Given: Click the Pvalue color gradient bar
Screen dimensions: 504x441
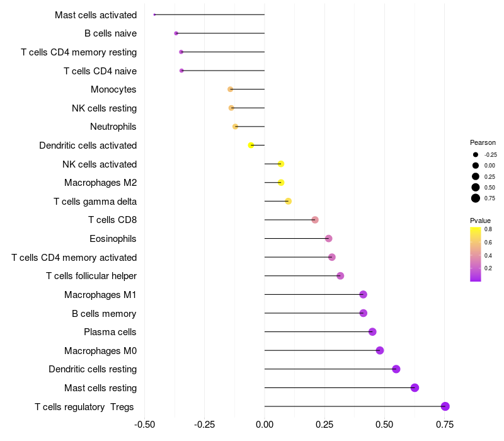Looking at the screenshot, I should tap(476, 255).
